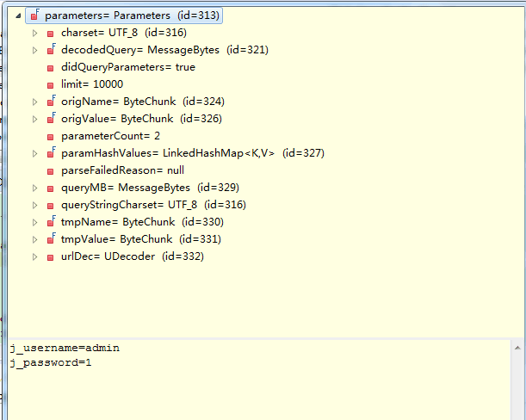The image size is (526, 420).
Task: Select 'origName= ByteChunk (id=324)' row
Action: (x=143, y=102)
